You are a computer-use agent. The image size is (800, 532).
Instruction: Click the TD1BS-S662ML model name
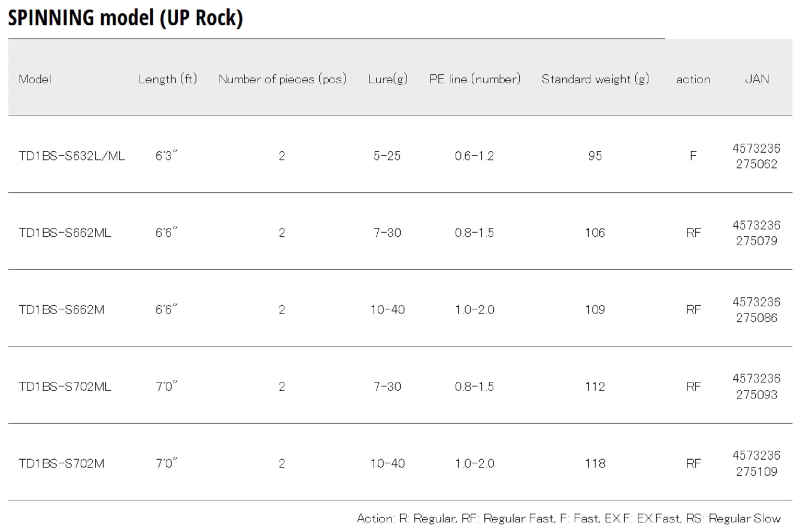pyautogui.click(x=65, y=233)
